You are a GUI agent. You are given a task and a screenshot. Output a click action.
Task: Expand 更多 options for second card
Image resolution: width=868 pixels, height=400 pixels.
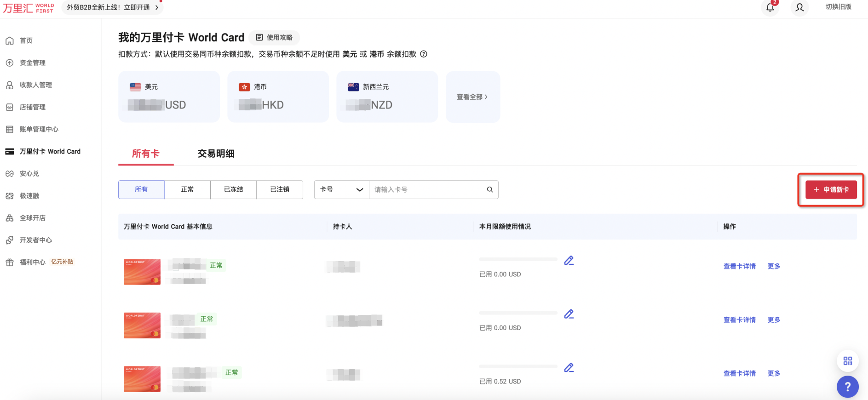tap(774, 320)
